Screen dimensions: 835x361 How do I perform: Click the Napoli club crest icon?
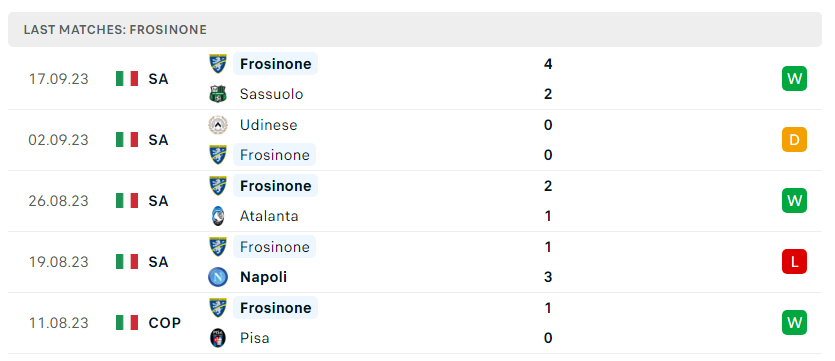[217, 277]
